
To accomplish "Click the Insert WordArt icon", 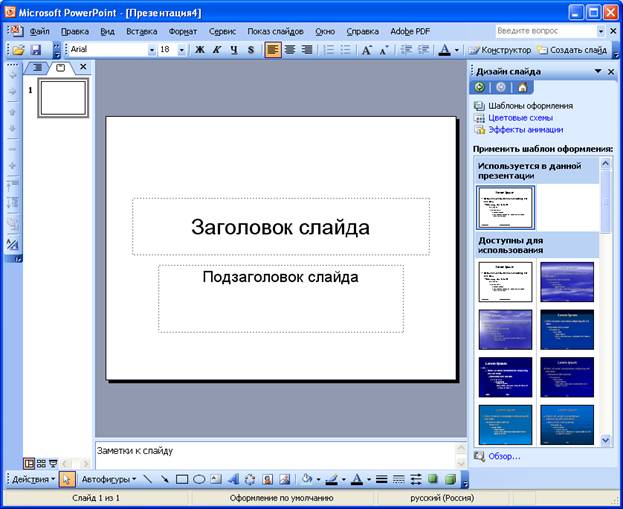I will tap(232, 480).
